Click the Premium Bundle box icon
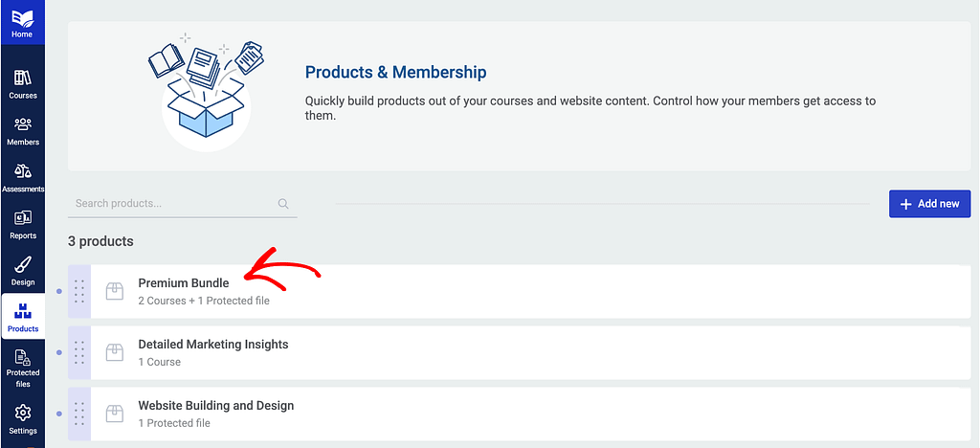980x448 pixels. tap(115, 291)
